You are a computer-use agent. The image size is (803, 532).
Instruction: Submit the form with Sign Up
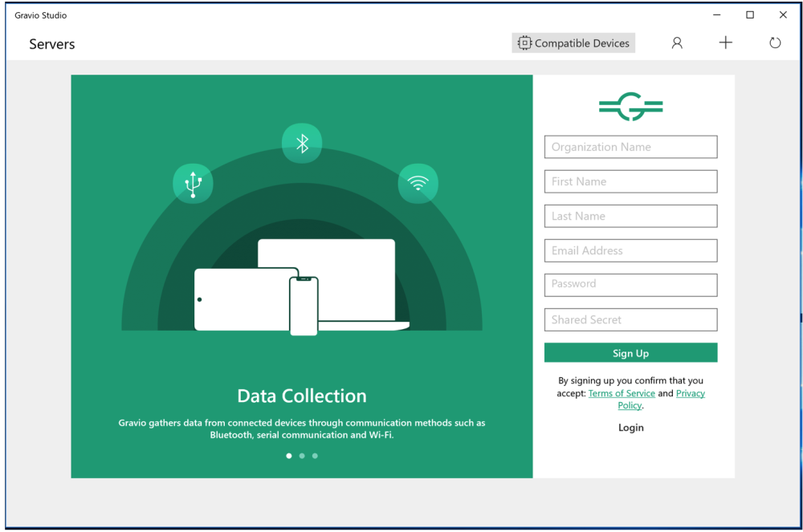630,353
